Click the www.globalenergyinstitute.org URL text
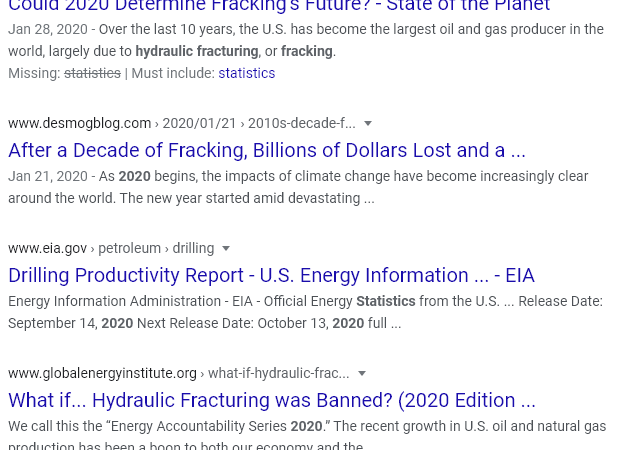The height and width of the screenshot is (450, 627). [102, 373]
